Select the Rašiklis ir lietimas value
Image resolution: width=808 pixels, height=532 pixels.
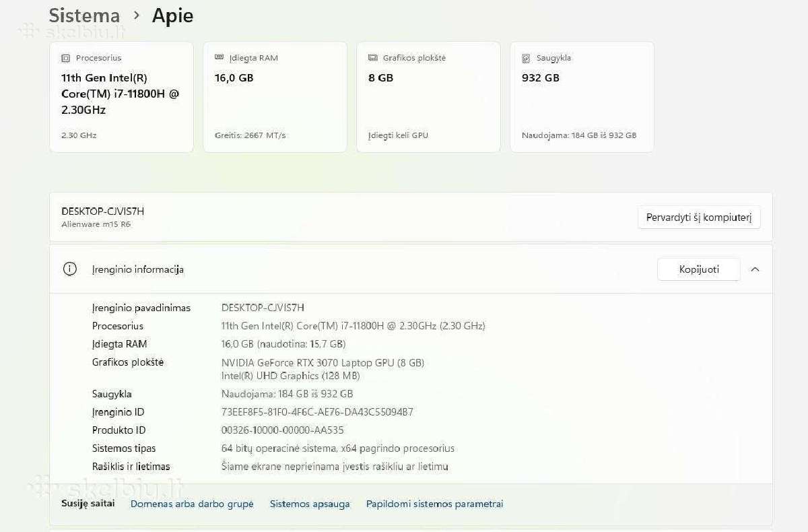coord(335,467)
